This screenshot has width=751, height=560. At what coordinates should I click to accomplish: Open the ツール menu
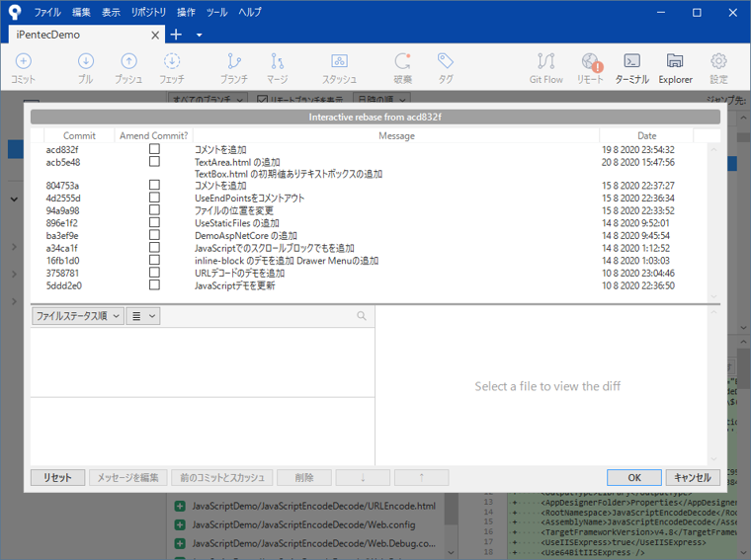tap(217, 12)
